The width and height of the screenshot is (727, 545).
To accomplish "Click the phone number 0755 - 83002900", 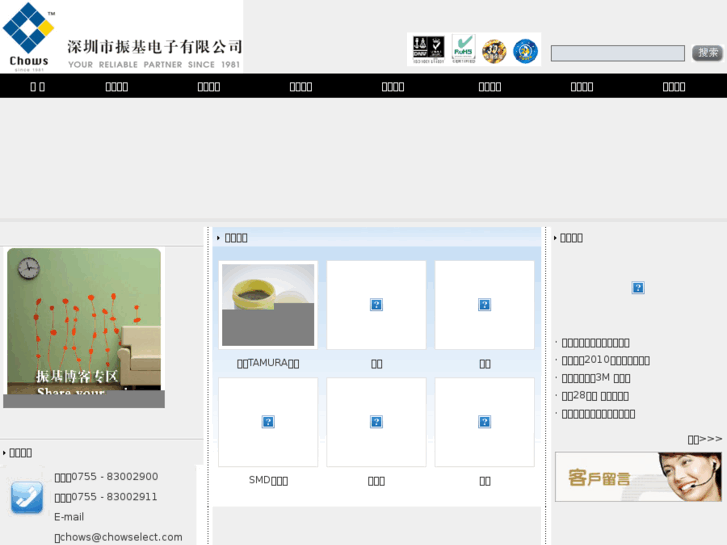I will click(x=115, y=477).
